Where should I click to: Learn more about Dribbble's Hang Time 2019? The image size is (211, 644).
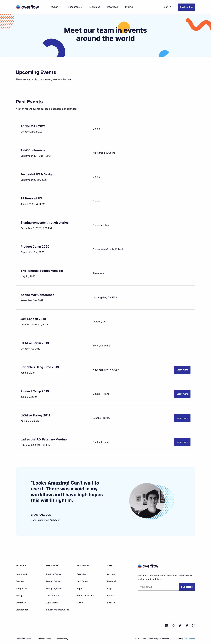[182, 369]
